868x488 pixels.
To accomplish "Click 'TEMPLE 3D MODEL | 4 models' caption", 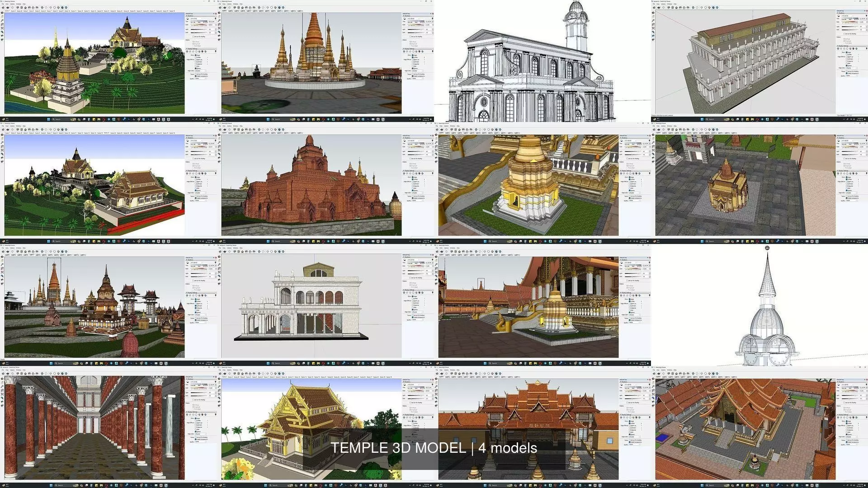I will coord(434,448).
